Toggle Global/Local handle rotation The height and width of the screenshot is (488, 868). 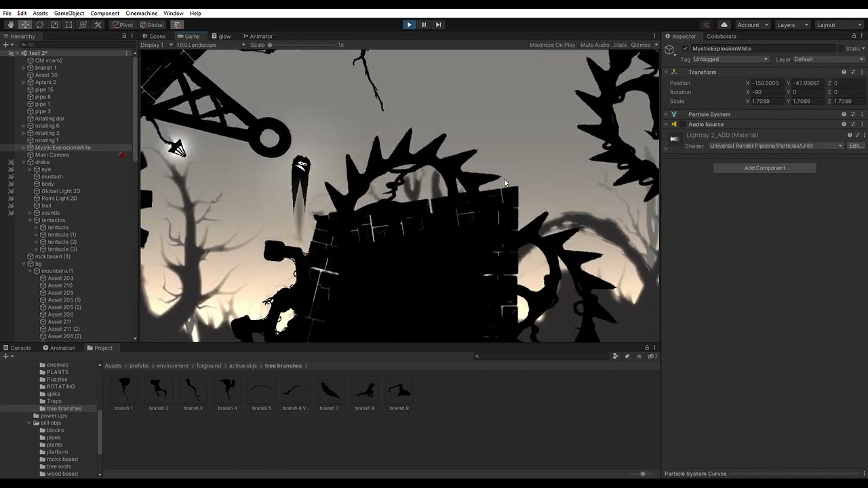coord(152,25)
